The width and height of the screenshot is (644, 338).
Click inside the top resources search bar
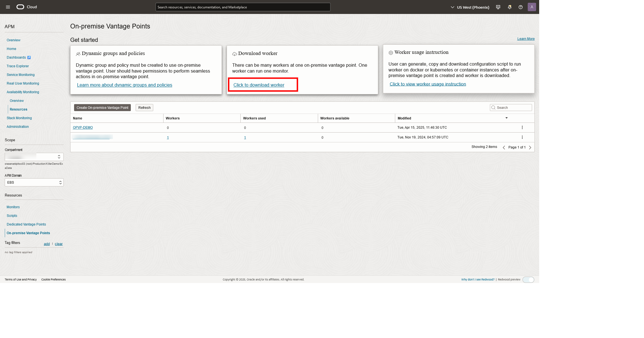click(243, 7)
